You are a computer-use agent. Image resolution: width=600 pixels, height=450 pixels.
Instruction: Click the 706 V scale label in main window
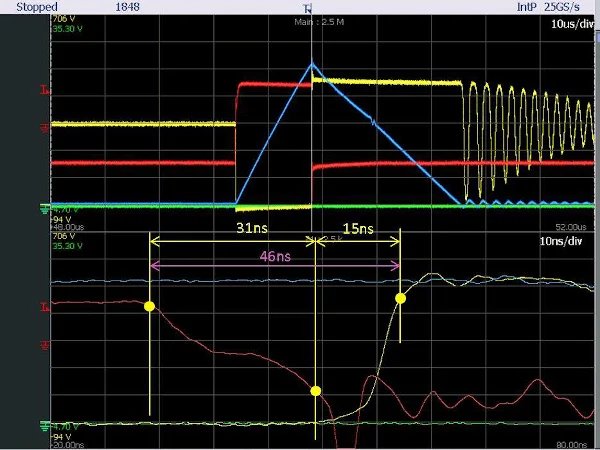point(62,19)
